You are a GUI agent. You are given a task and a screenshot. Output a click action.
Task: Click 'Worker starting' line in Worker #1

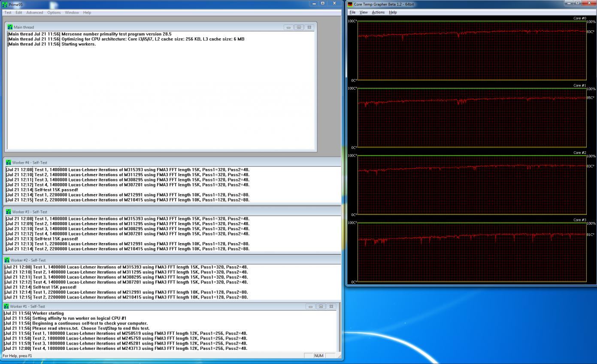pos(33,313)
